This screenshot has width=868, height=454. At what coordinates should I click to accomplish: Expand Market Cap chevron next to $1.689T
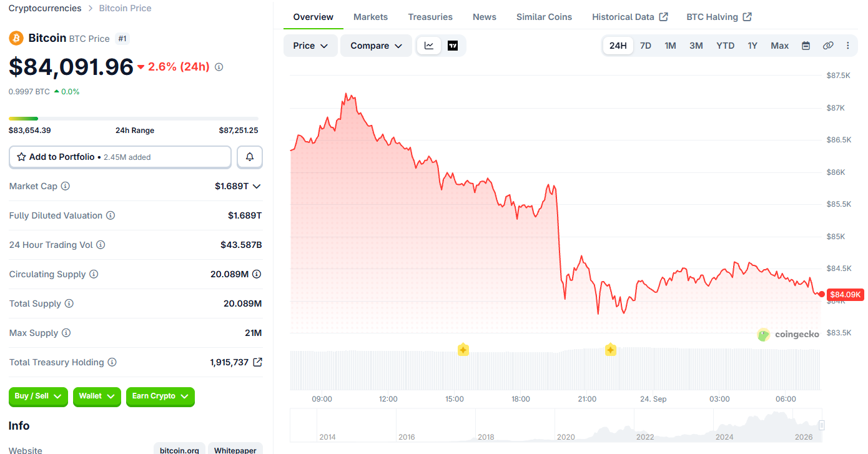click(x=256, y=186)
